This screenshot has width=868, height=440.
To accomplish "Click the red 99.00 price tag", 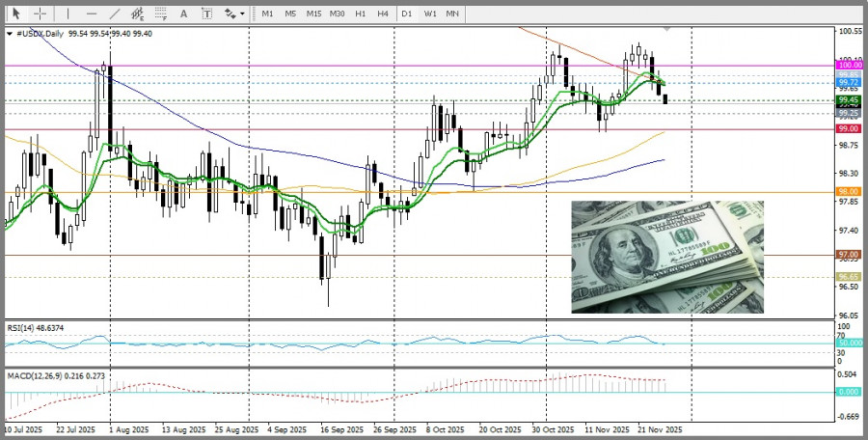I will 849,128.
